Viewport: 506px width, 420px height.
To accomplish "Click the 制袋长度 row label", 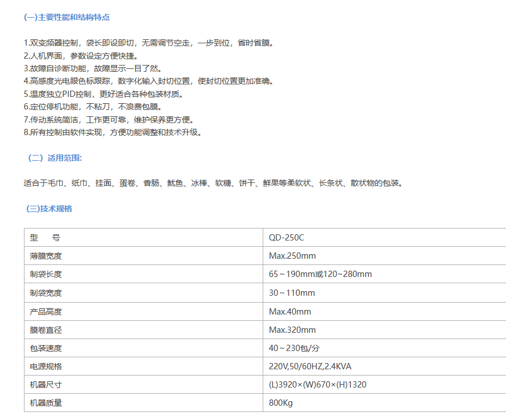I will [x=46, y=274].
